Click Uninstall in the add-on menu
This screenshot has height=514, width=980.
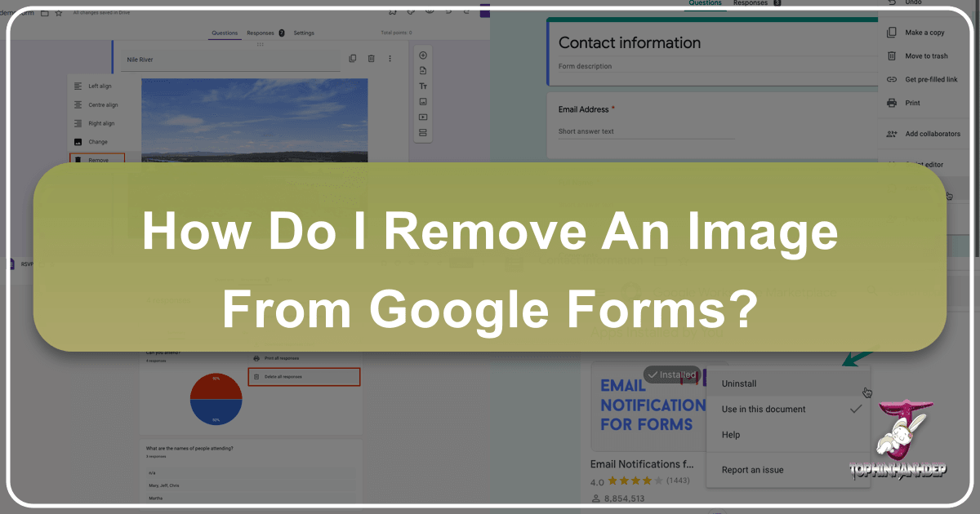click(739, 383)
